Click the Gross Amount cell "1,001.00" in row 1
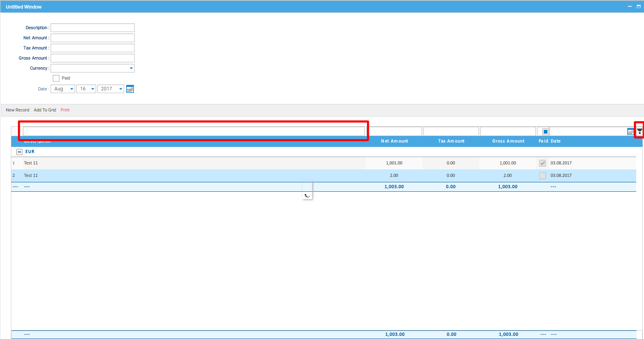644x339 pixels. (x=508, y=163)
